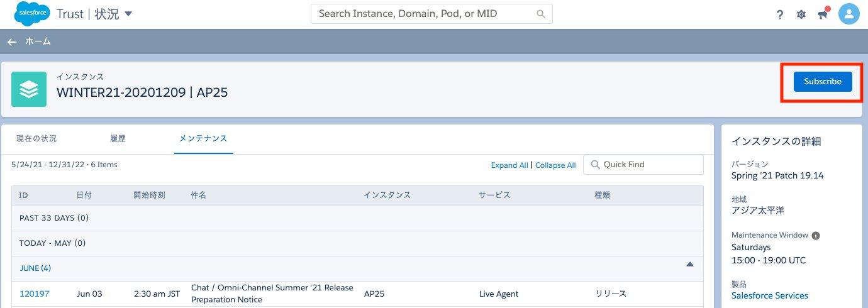868x308 pixels.
Task: Click the インスタンスの詳細 panel heading
Action: 776,141
